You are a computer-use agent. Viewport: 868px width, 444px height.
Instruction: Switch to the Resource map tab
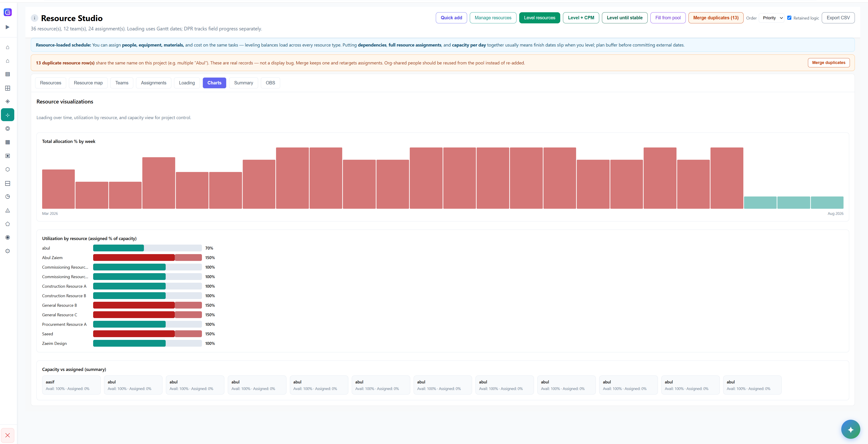[x=88, y=83]
